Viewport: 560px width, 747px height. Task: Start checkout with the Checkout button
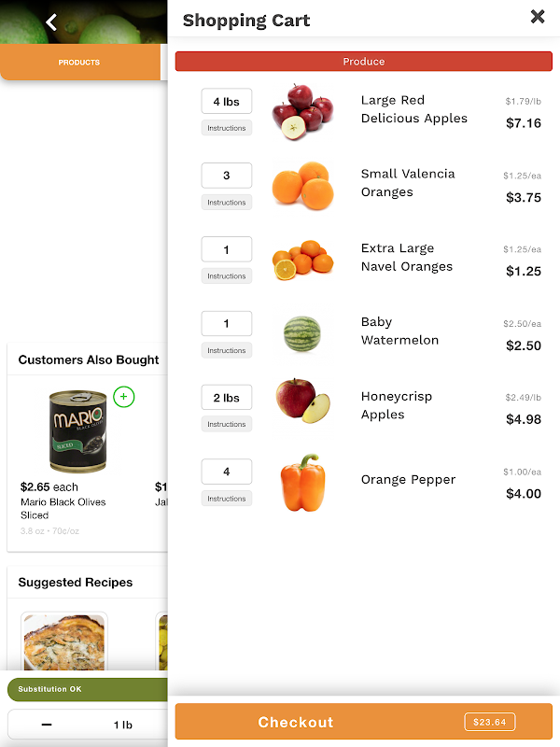(x=364, y=722)
